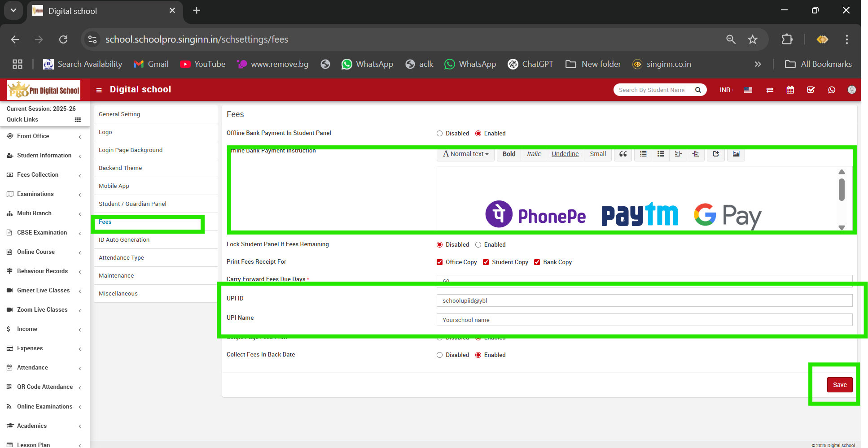Click the Examinations book icon
The height and width of the screenshot is (448, 868).
pyautogui.click(x=10, y=194)
